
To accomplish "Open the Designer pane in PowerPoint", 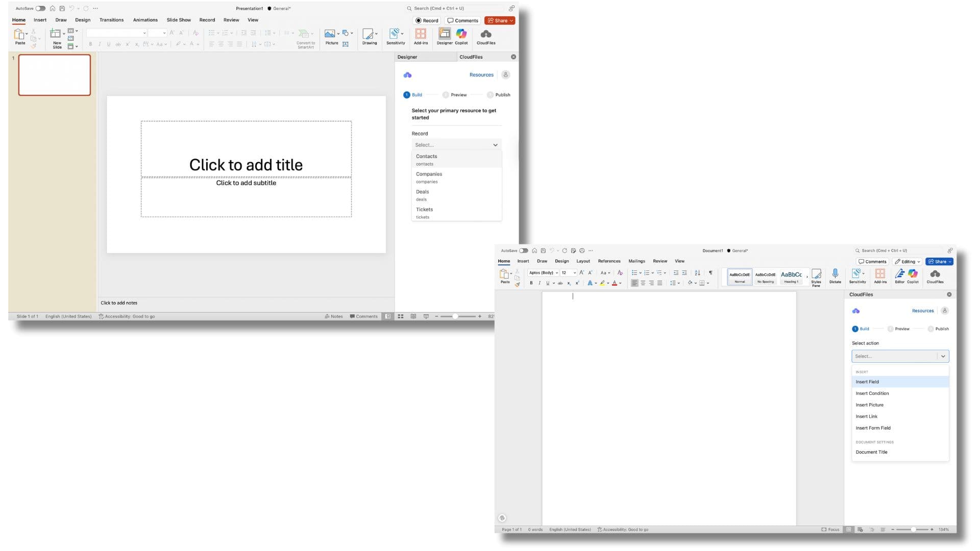I will click(x=444, y=36).
